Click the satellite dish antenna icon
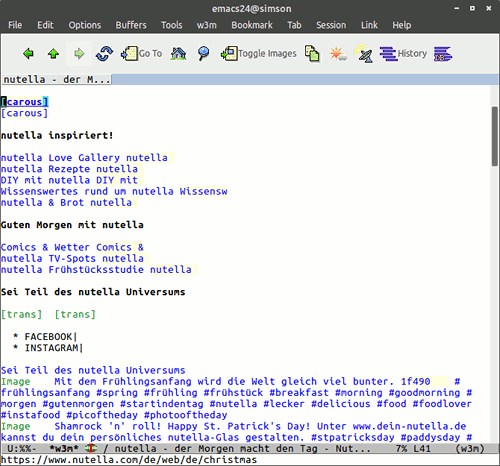The image size is (500, 466). pyautogui.click(x=363, y=53)
